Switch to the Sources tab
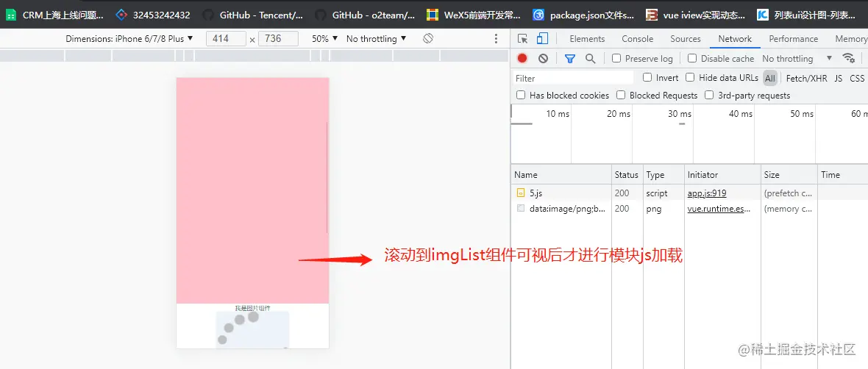The height and width of the screenshot is (369, 868). (686, 39)
